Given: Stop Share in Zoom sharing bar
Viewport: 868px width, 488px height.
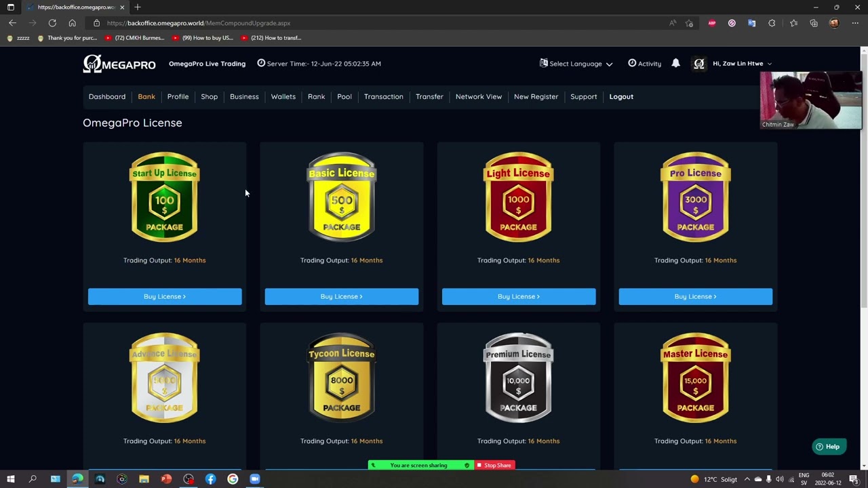Looking at the screenshot, I should pyautogui.click(x=494, y=465).
